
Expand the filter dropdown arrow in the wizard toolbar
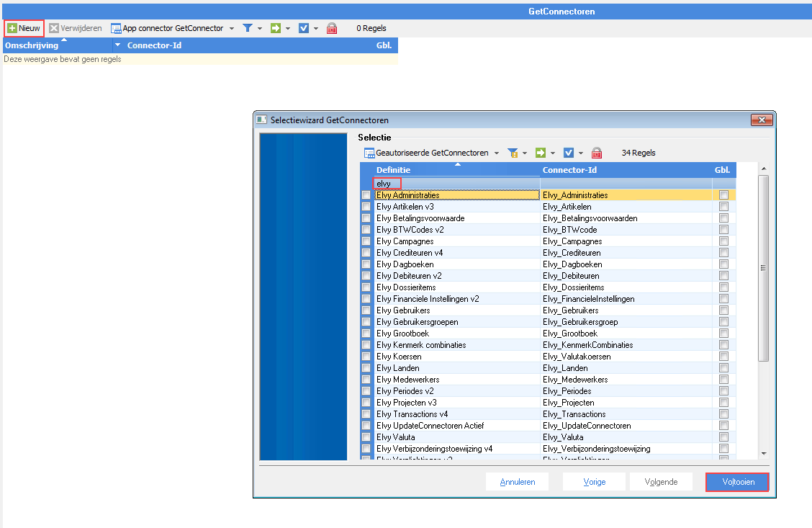pos(525,153)
